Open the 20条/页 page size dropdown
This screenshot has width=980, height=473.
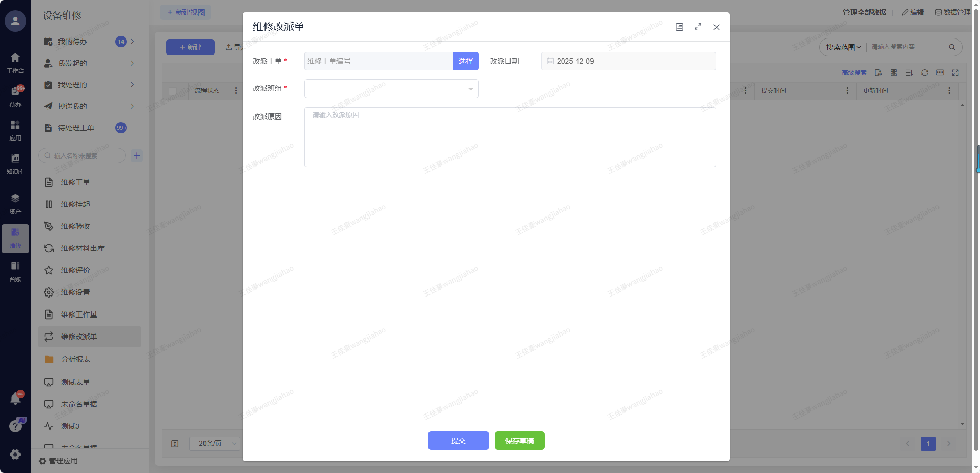click(x=214, y=443)
